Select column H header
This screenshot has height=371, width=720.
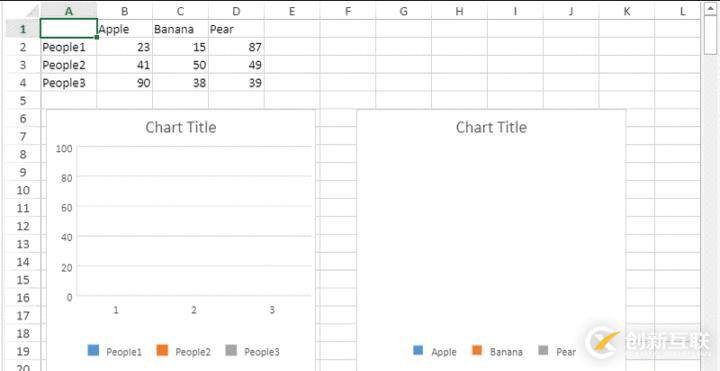coord(459,11)
